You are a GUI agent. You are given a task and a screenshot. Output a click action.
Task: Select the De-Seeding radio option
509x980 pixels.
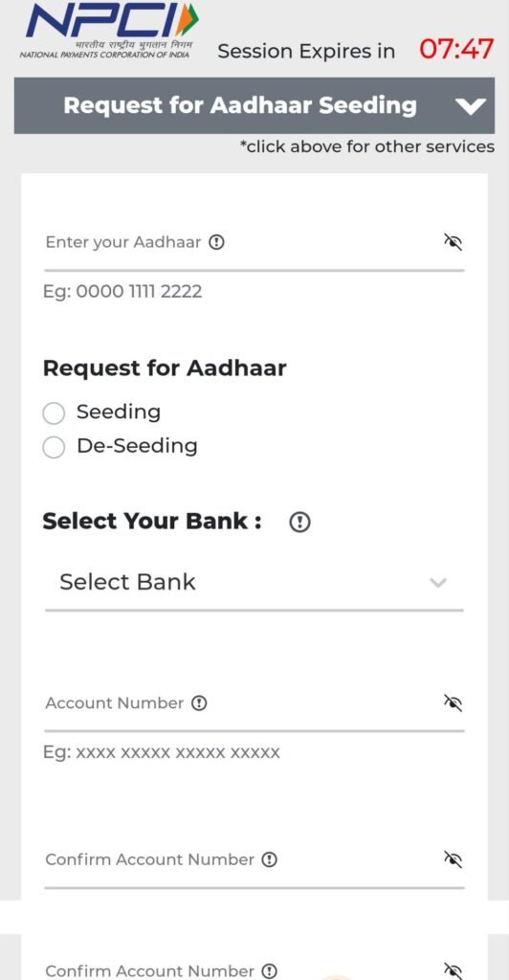tap(54, 447)
